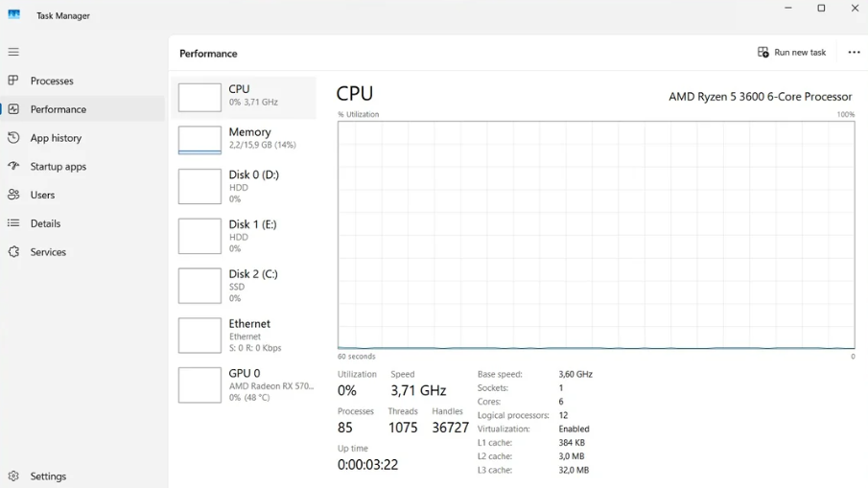Image resolution: width=868 pixels, height=488 pixels.
Task: Toggle the hamburger navigation menu
Action: point(13,52)
